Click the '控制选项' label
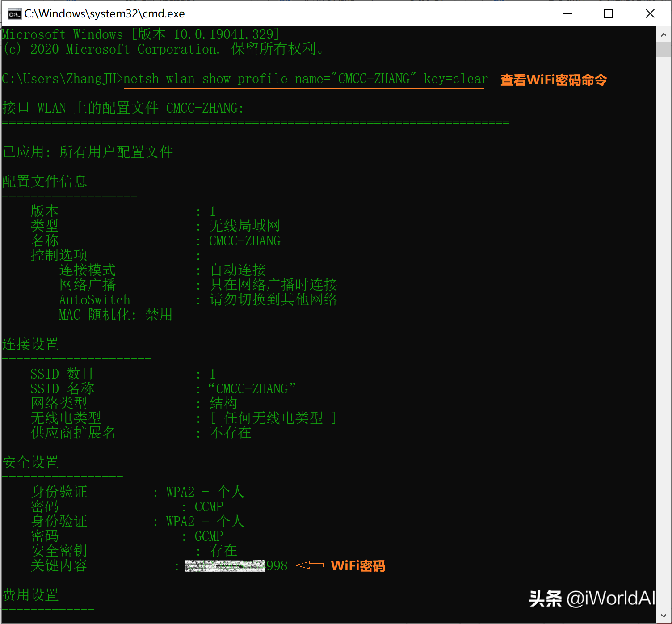Screen dimensions: 672x624 click(59, 256)
